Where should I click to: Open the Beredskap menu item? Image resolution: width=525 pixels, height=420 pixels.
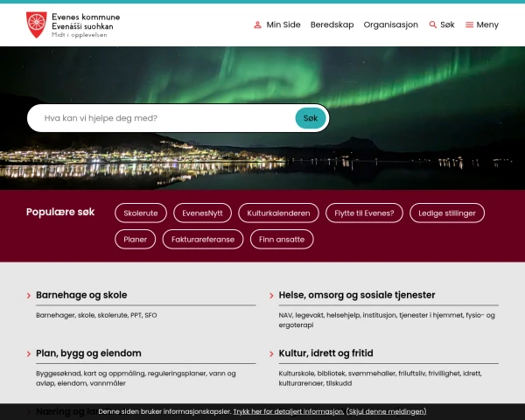tap(332, 24)
